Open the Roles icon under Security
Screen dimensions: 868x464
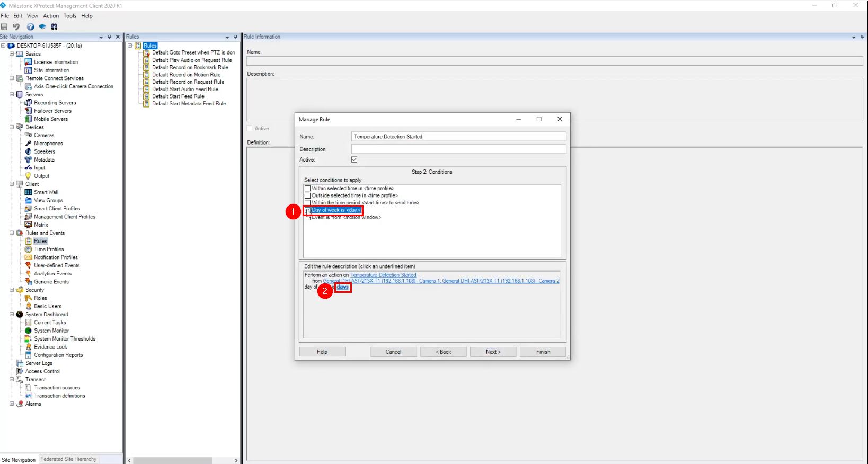click(x=29, y=298)
